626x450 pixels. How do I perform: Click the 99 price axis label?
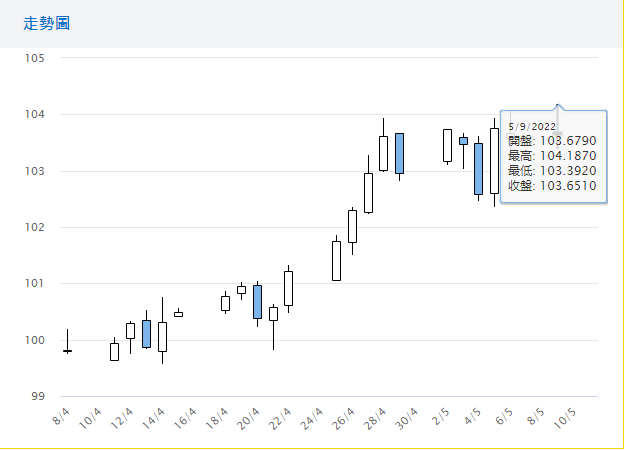tap(38, 396)
